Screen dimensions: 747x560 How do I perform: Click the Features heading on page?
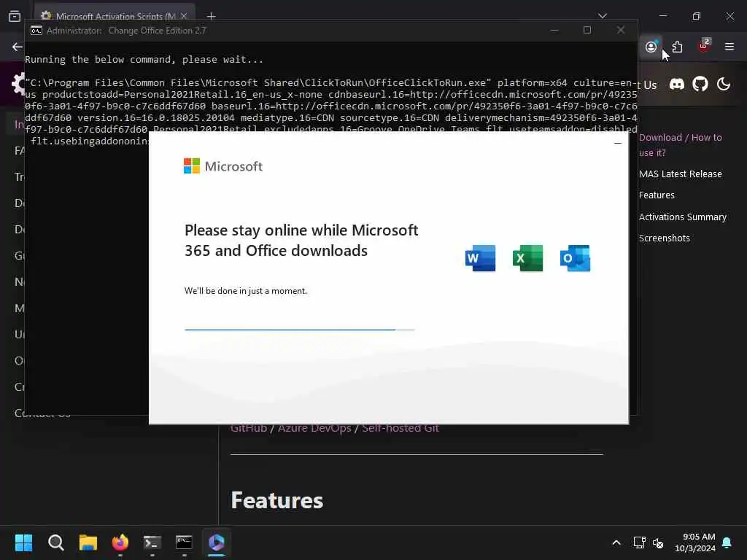click(276, 500)
